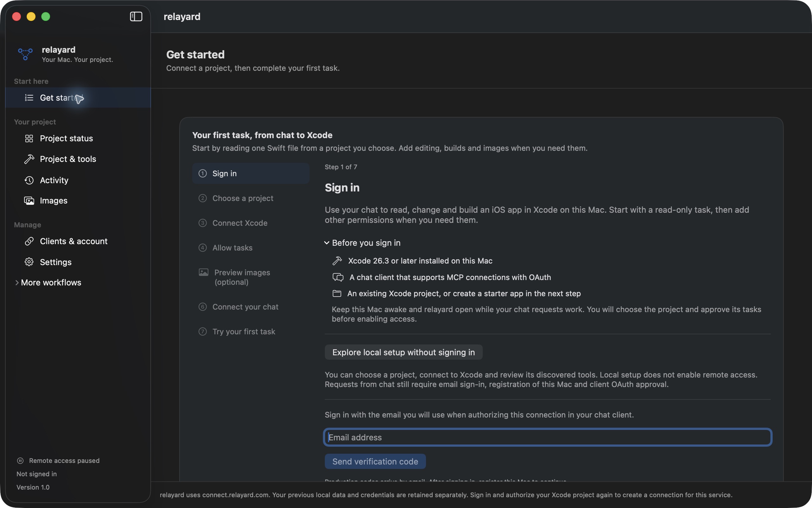Click the Get started list icon
Screen dimensions: 812x508
tap(29, 98)
